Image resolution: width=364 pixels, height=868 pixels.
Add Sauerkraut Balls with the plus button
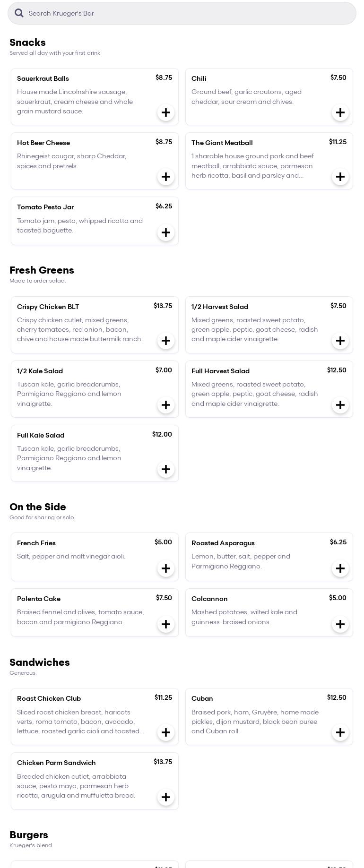166,112
